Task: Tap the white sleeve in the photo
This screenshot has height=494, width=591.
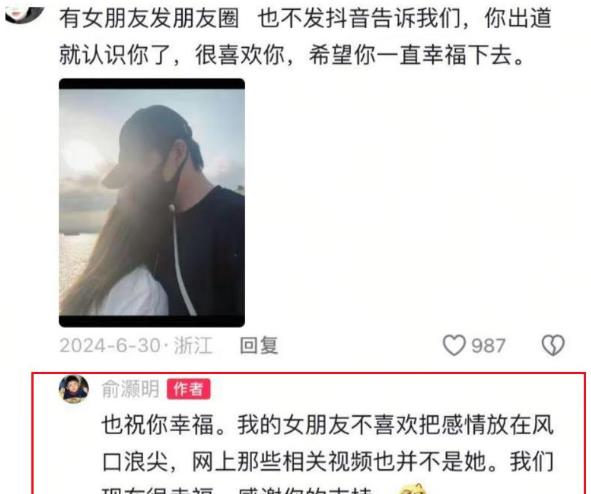Action: [134, 294]
